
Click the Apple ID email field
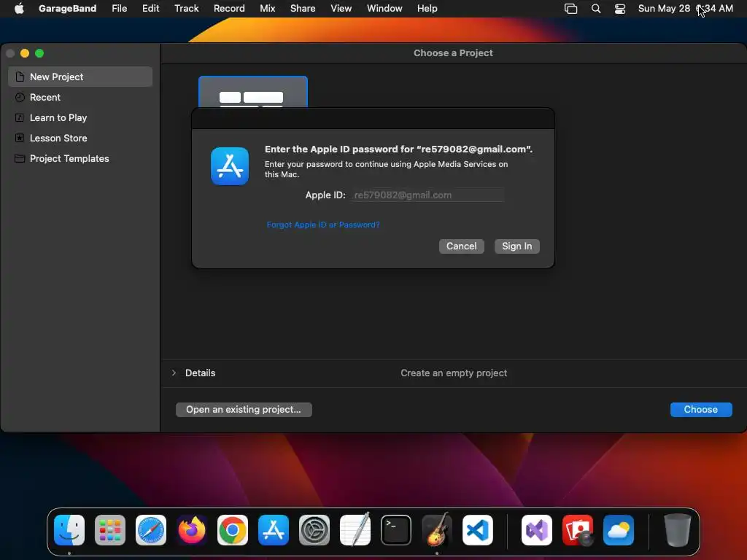tap(427, 195)
